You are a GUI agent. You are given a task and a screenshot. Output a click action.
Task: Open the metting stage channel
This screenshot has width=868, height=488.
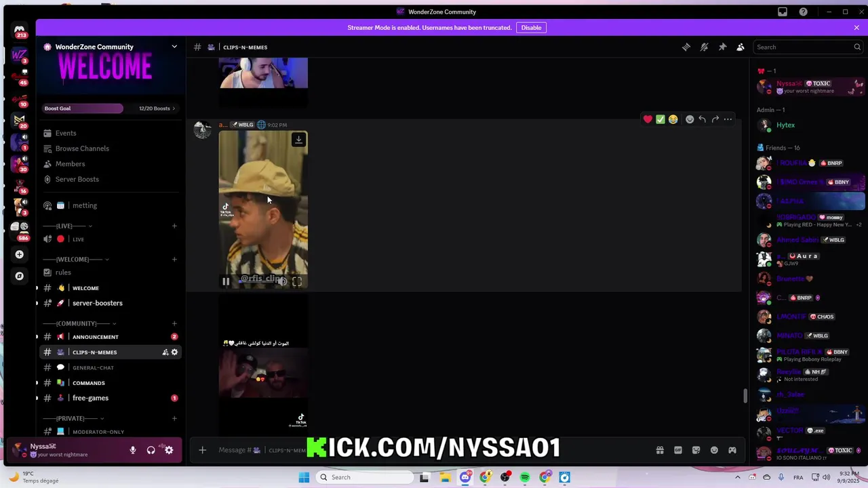coord(110,205)
